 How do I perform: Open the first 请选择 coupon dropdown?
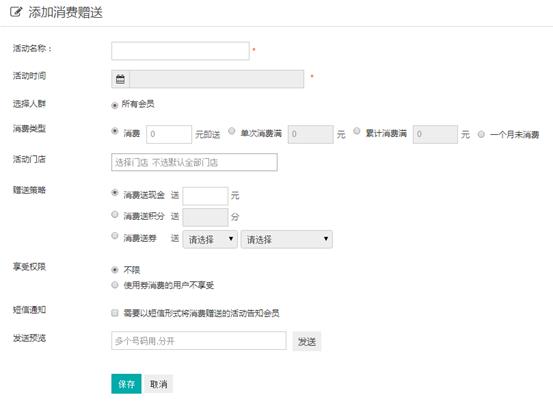point(210,240)
